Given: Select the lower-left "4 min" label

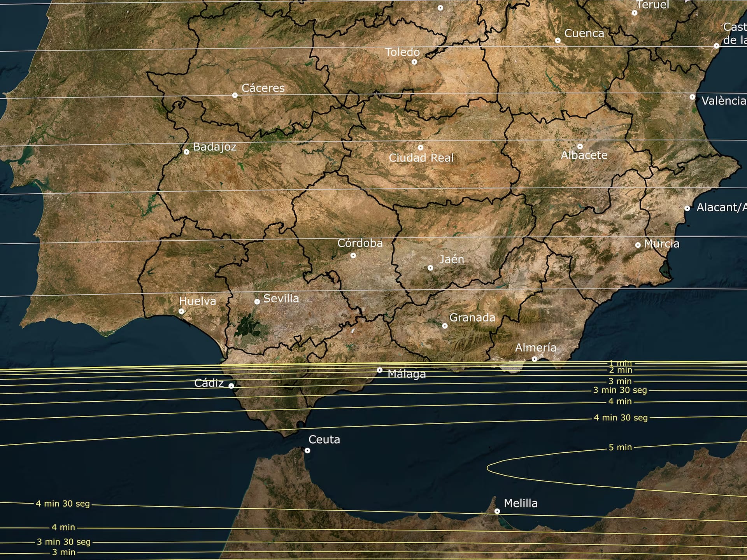Looking at the screenshot, I should tap(63, 527).
